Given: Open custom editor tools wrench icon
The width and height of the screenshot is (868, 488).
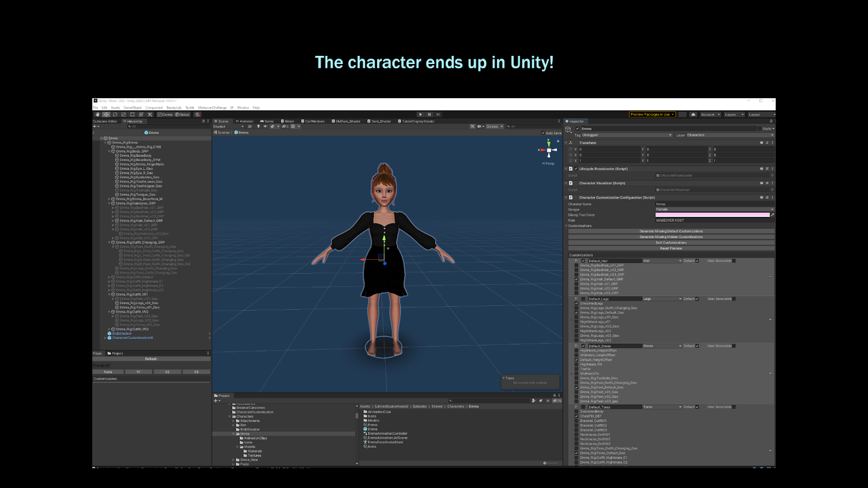Looking at the screenshot, I should 150,114.
